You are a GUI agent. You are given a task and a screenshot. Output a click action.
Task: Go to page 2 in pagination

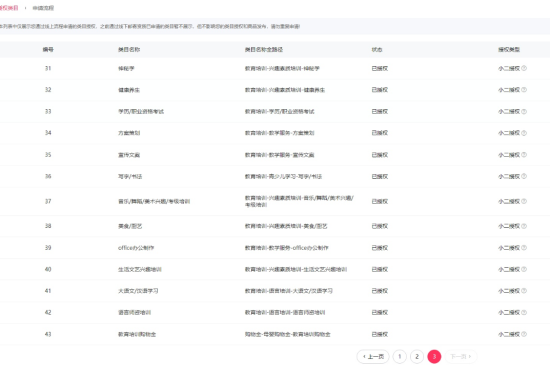click(417, 357)
